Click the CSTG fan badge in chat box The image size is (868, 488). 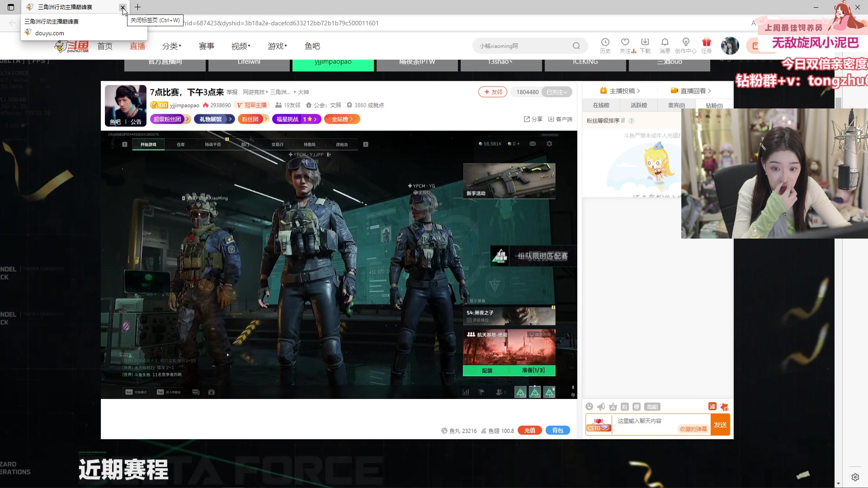tap(599, 425)
